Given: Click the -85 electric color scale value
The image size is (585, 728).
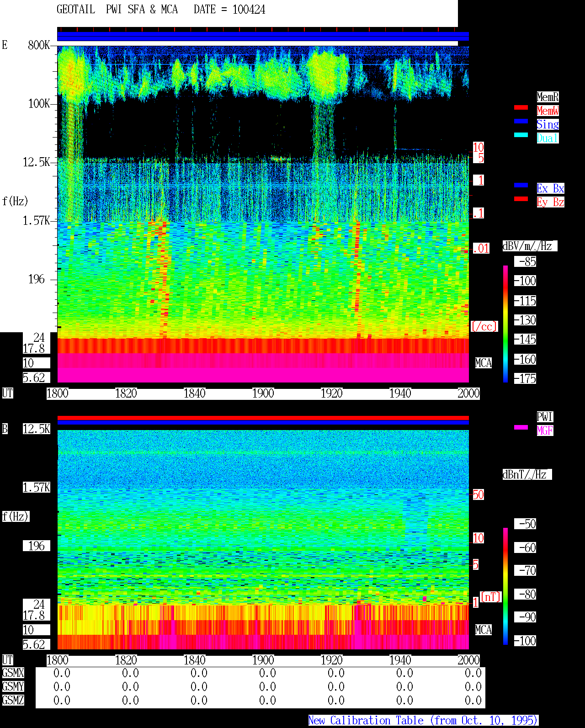Looking at the screenshot, I should coord(526,261).
